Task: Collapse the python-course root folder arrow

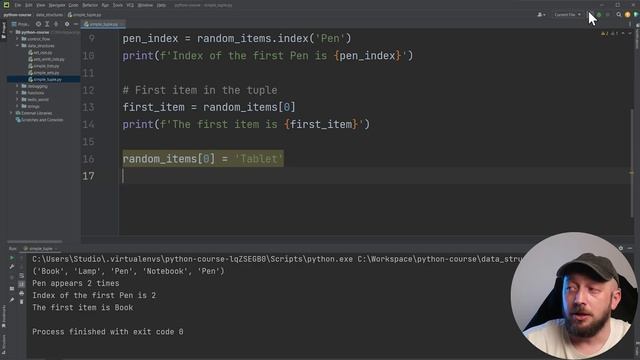Action: click(11, 32)
